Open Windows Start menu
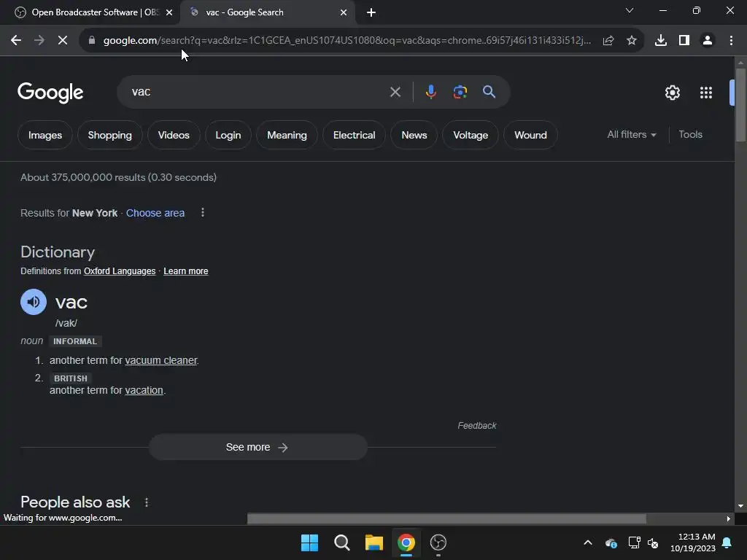Image resolution: width=747 pixels, height=560 pixels. point(309,542)
